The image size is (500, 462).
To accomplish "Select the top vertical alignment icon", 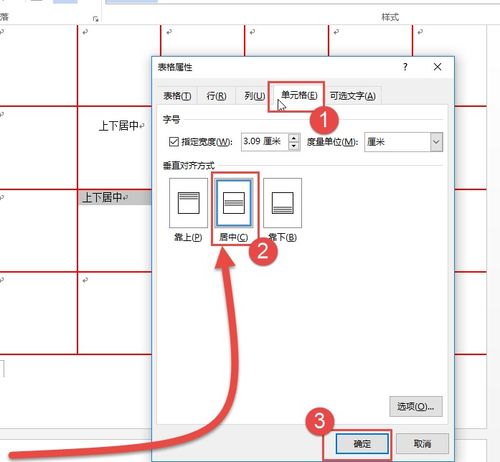I will click(x=188, y=203).
